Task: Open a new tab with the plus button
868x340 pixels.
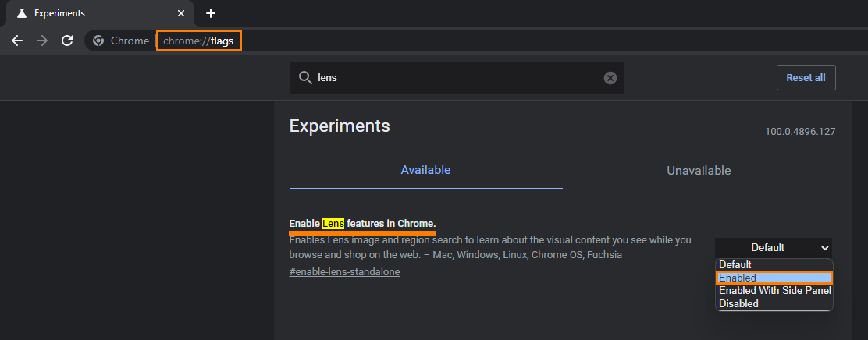Action: (x=210, y=13)
